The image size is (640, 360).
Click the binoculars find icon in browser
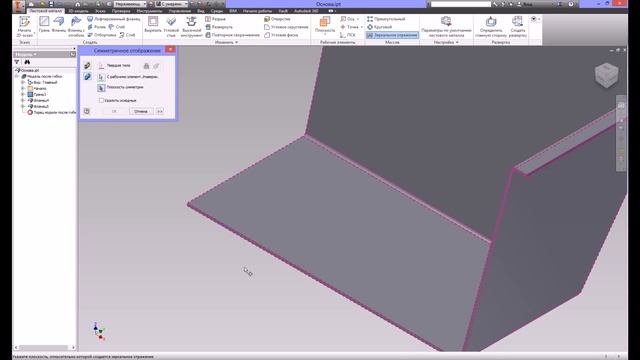[x=27, y=62]
